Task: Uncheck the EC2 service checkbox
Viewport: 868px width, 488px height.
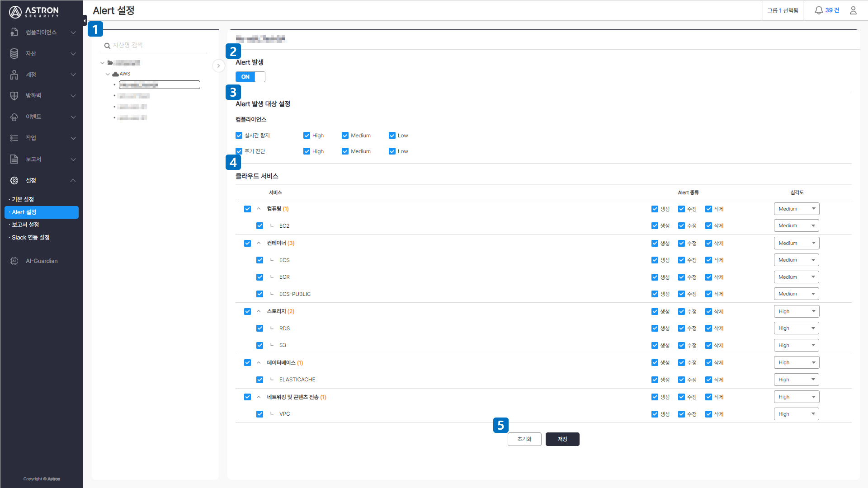Action: point(259,226)
